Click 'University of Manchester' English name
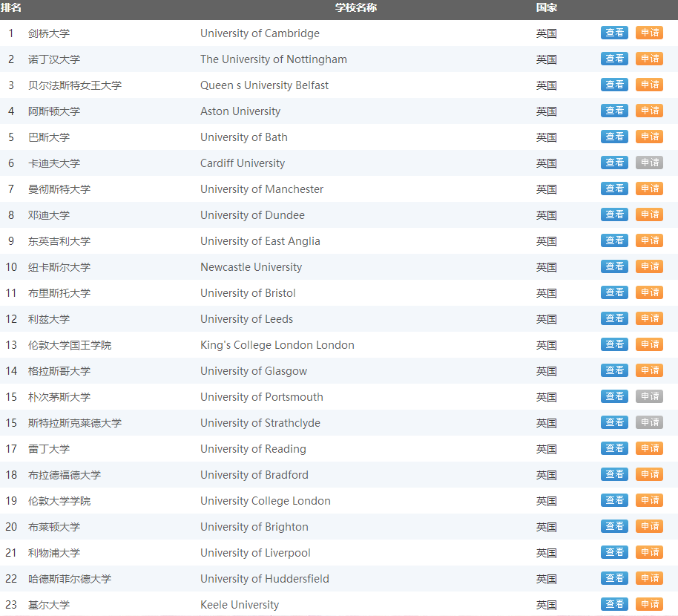 point(262,189)
